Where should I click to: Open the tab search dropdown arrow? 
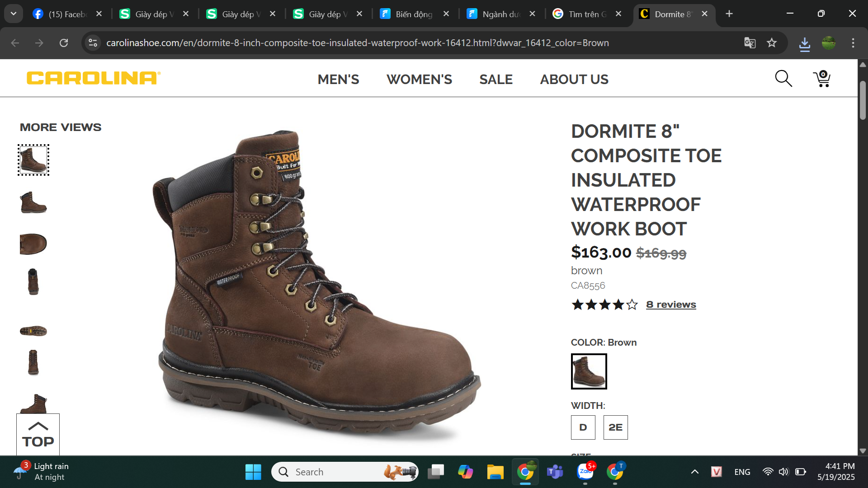pos(14,14)
